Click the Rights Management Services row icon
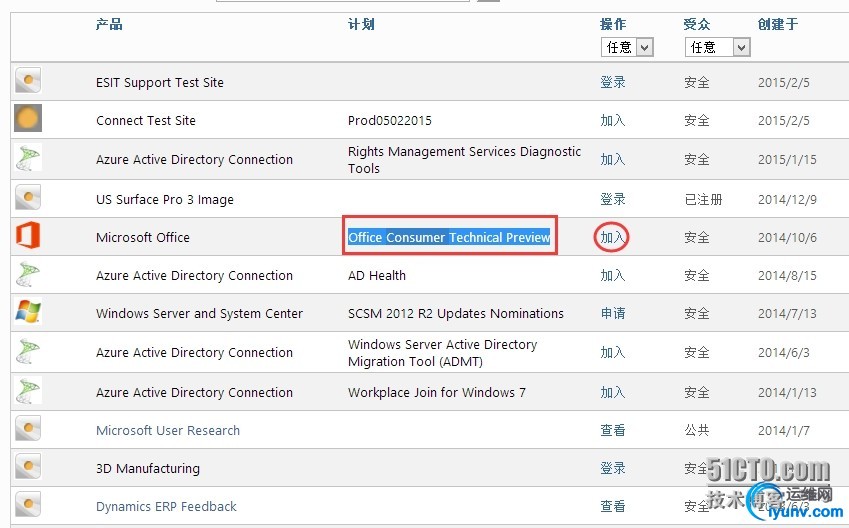Screen dimensions: 849x528 (x=28, y=159)
